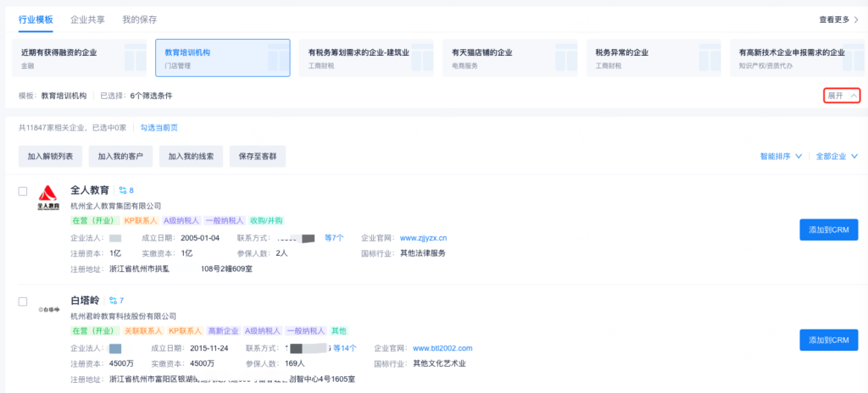This screenshot has height=393, width=868.
Task: Click the 全人教育 company logo
Action: point(48,197)
